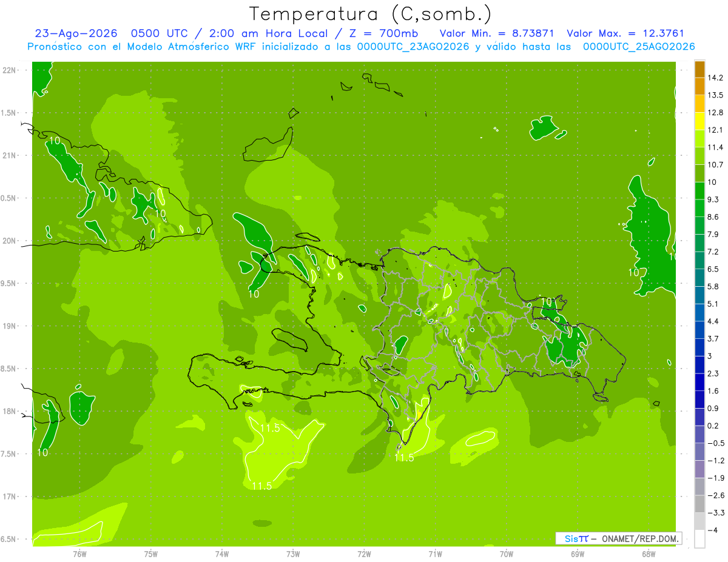Click the legend value "-4"
The width and height of the screenshot is (728, 562).
(x=713, y=530)
